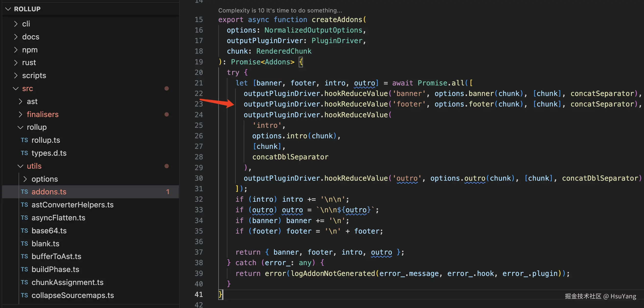Viewport: 644px width, 308px height.
Task: Open astConverterHelpers.ts file
Action: coord(72,205)
